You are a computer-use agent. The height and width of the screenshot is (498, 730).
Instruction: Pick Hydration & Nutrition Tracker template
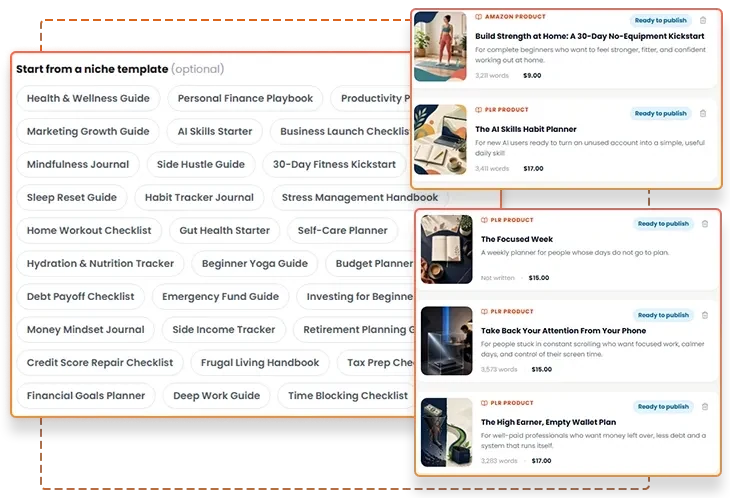(x=100, y=263)
